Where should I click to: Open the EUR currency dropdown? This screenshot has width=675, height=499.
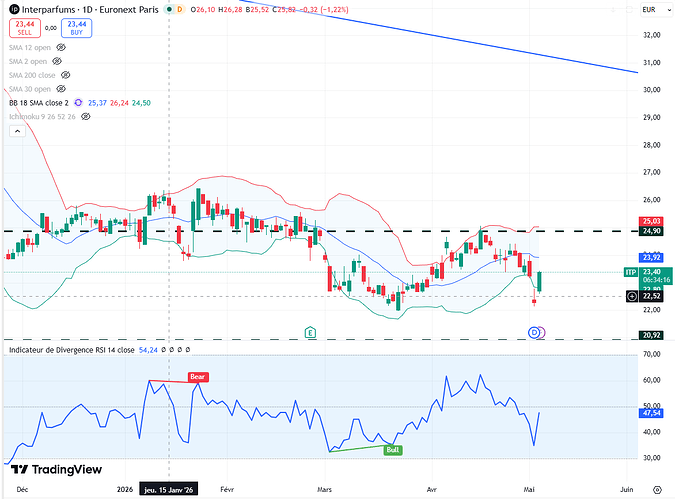(655, 9)
